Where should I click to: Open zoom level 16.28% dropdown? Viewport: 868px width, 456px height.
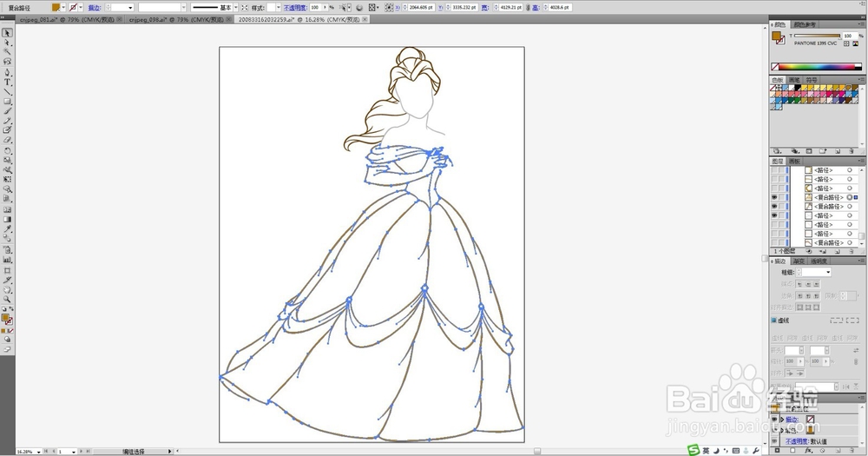[x=38, y=452]
